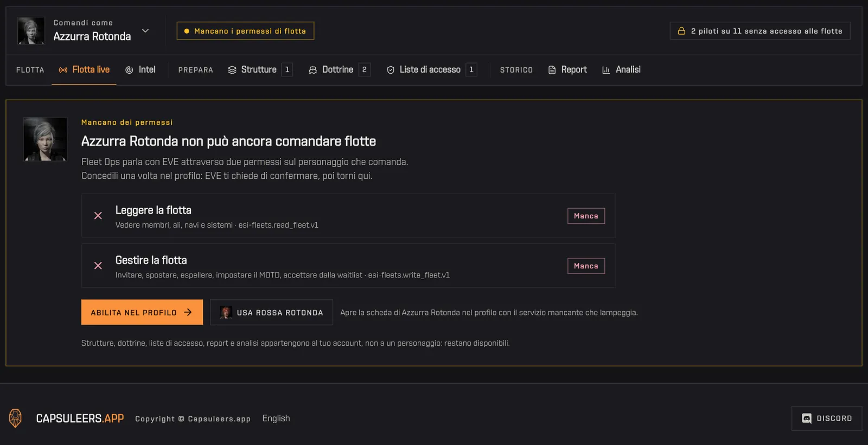
Task: Click the piloti senza accesso alle flotte notice
Action: pyautogui.click(x=759, y=31)
